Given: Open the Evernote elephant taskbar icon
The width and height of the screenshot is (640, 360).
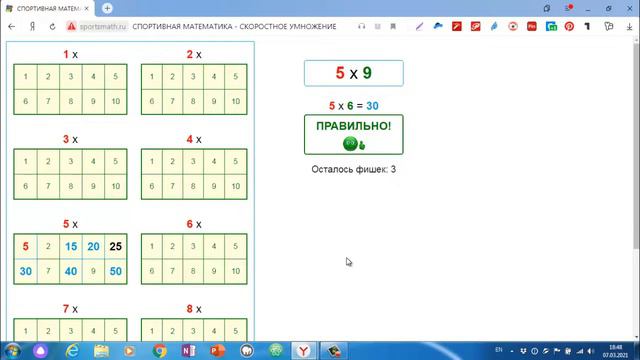Looking at the screenshot, I should point(247,351).
